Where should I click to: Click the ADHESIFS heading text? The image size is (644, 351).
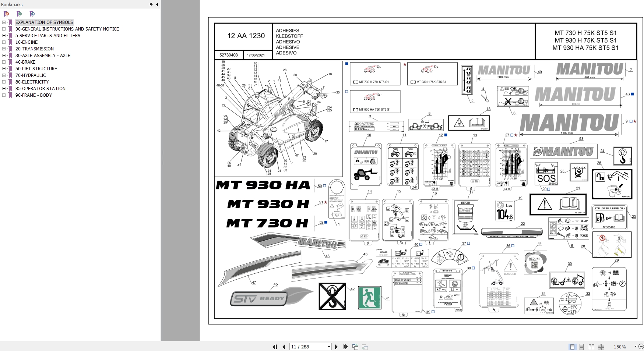pos(288,31)
